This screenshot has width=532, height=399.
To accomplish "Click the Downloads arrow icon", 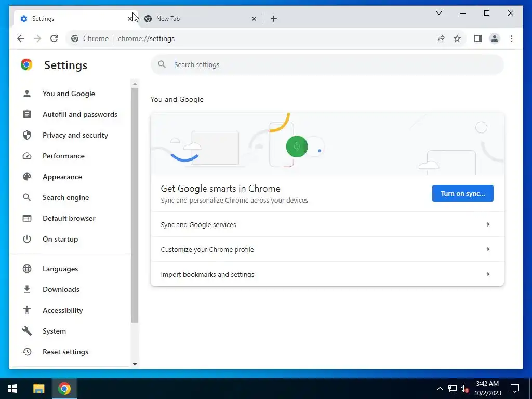I will click(x=27, y=289).
